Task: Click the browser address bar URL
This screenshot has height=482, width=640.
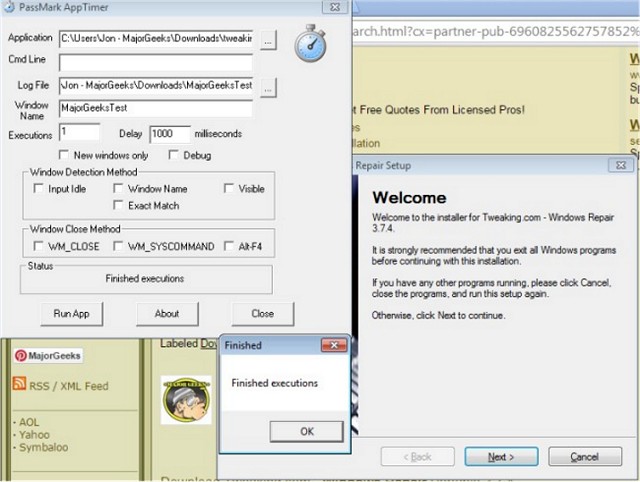Action: click(496, 31)
